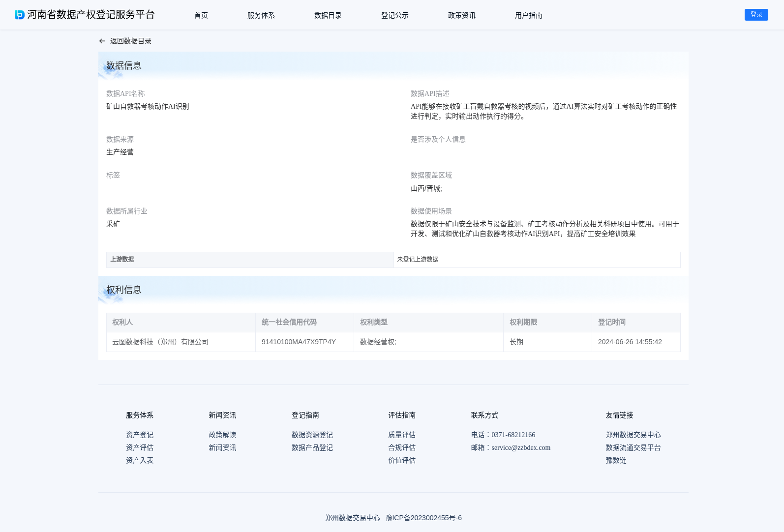Click data source value 生产经营
Viewport: 784px width, 532px height.
click(120, 152)
